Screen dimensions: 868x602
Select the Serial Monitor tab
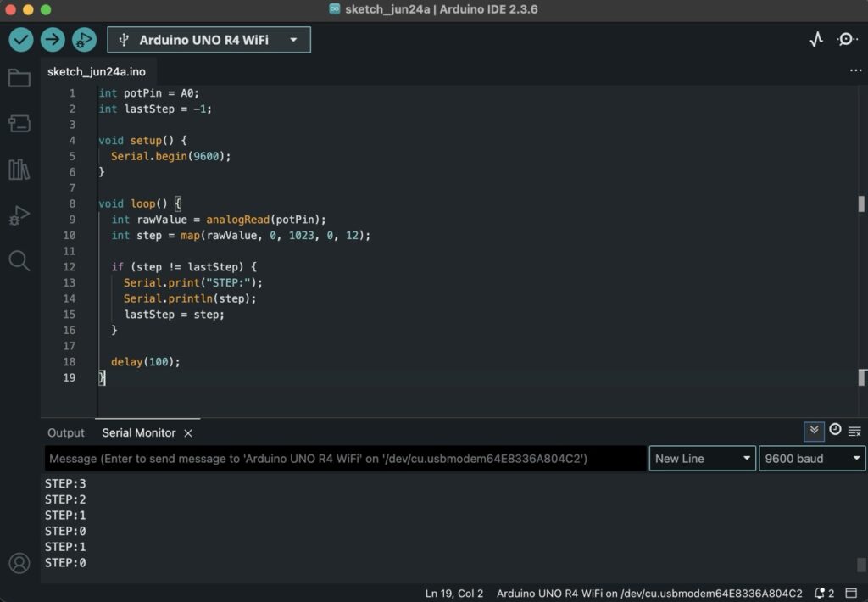point(138,433)
